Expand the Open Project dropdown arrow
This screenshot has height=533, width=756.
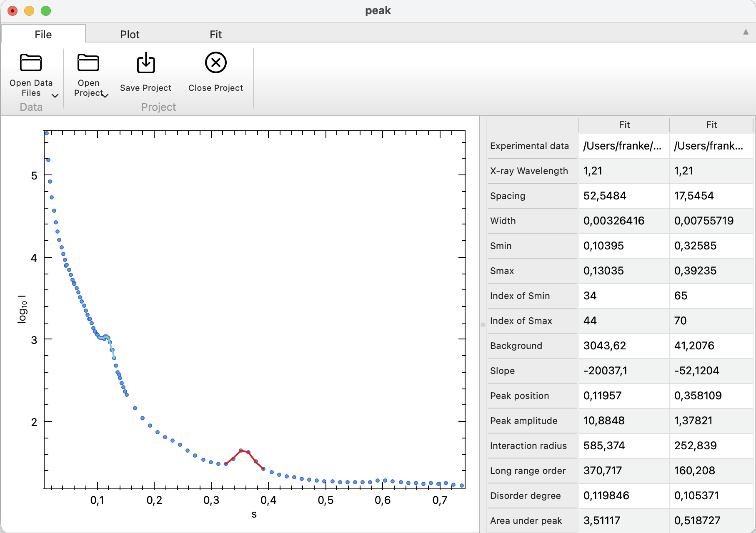(105, 96)
